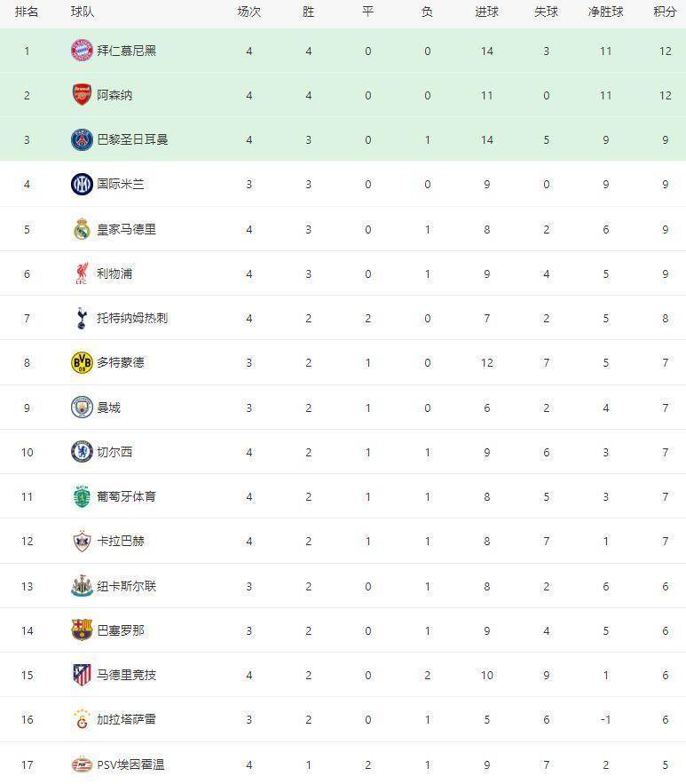
Task: Click the Real Madrid crest icon
Action: coord(82,229)
